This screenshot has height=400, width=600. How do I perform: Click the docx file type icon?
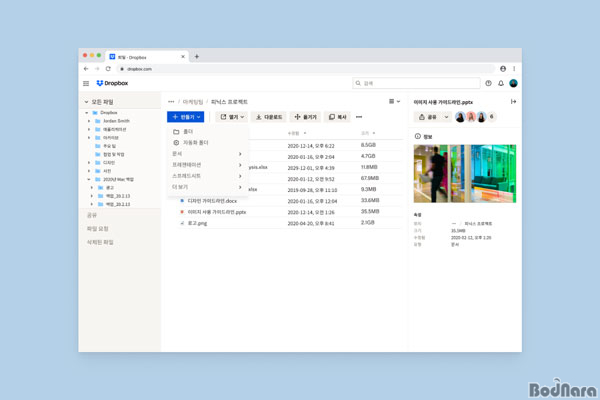coord(182,201)
